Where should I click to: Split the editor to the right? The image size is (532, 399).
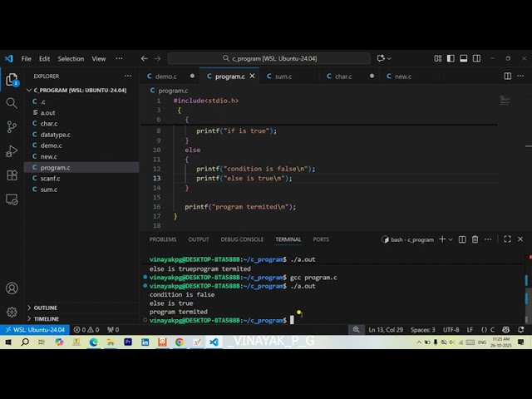tap(508, 76)
